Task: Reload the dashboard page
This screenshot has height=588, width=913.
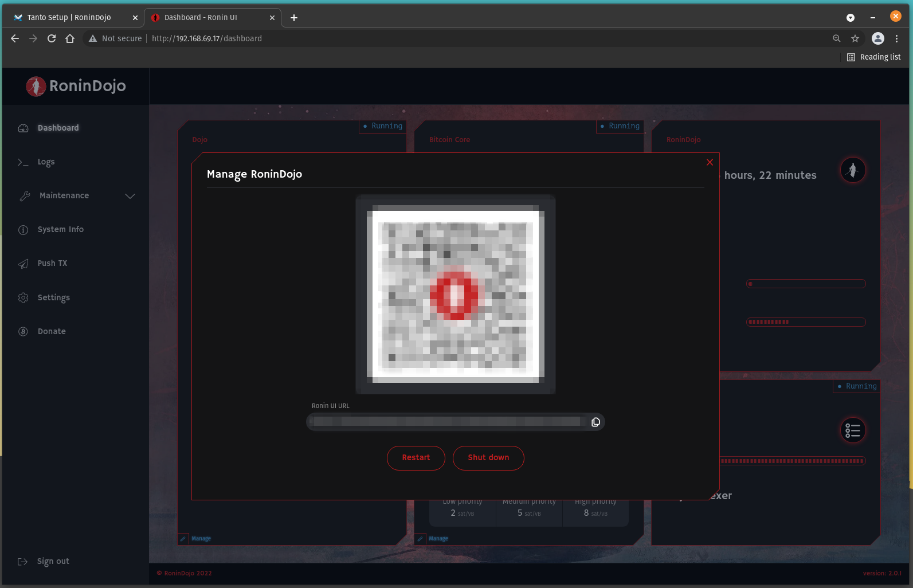Action: pyautogui.click(x=52, y=38)
